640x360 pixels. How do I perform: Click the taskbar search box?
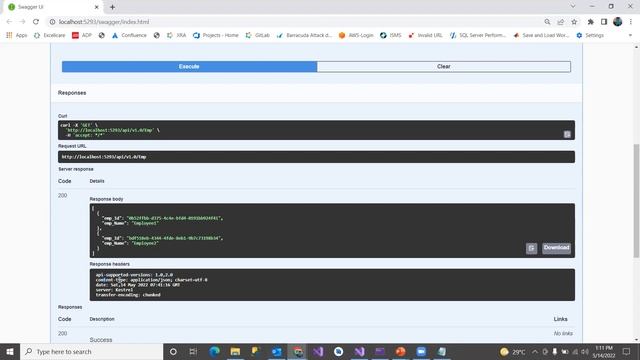[x=92, y=351]
